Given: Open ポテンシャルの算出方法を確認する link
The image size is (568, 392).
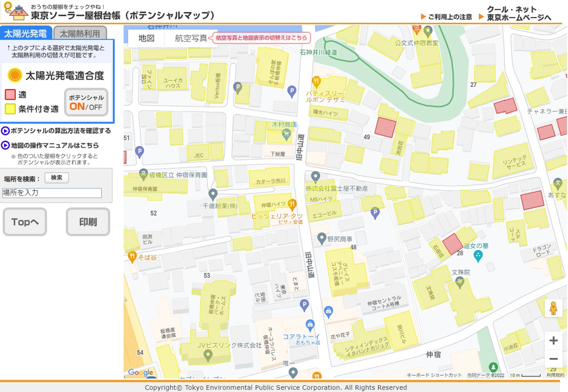Looking at the screenshot, I should coord(56,131).
